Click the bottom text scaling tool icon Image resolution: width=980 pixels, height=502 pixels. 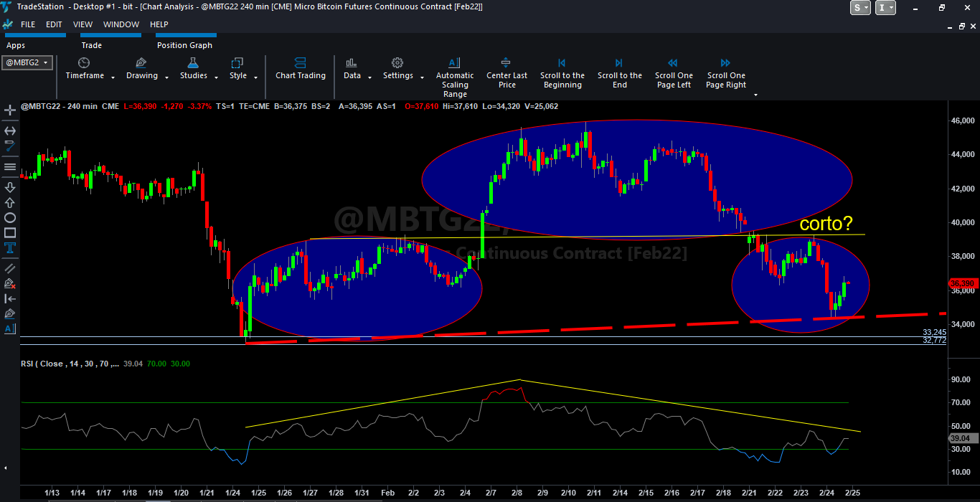(10, 328)
